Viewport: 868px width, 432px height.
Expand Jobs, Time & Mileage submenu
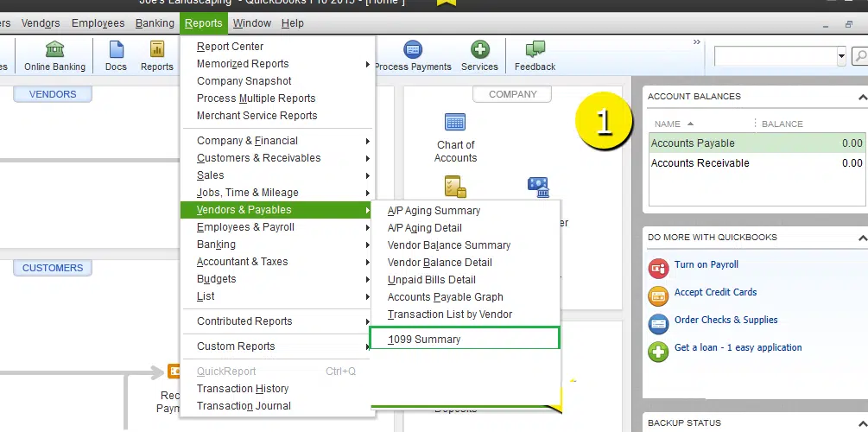tap(277, 192)
